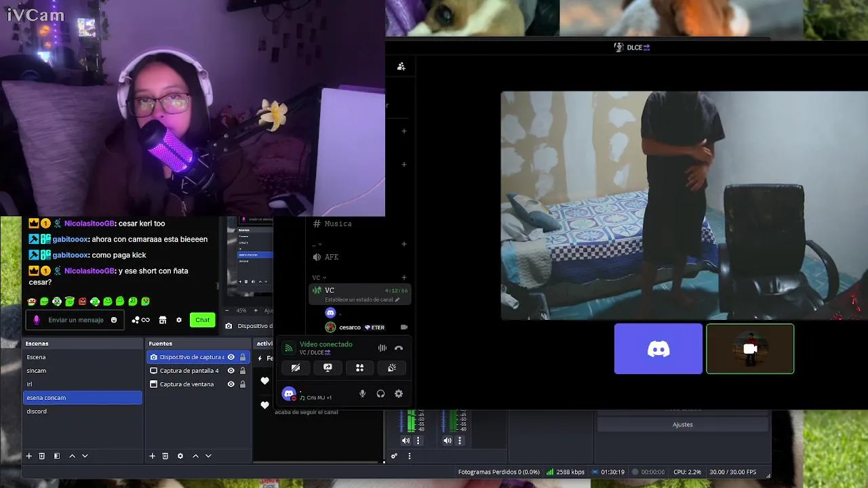The image size is (868, 488).
Task: Unlock Captura de pantalla 4 source
Action: coord(243,371)
